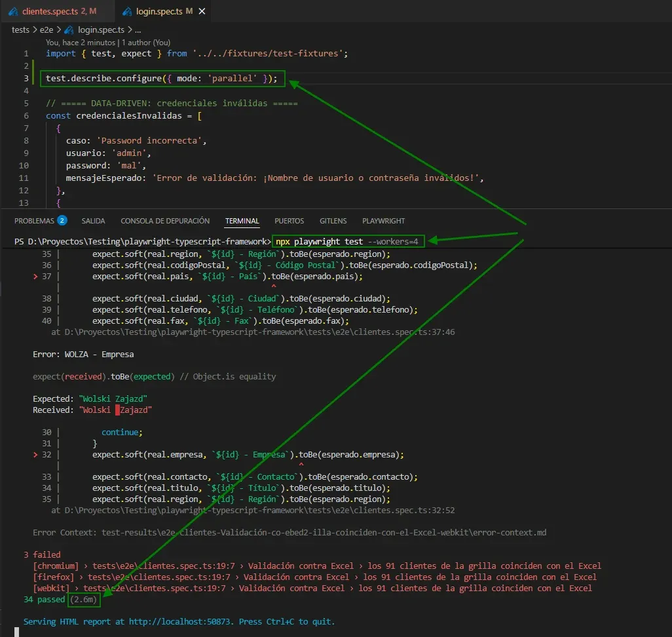Viewport: 672px width, 637px height.
Task: Click the problems count badge showing 2
Action: [x=62, y=220]
